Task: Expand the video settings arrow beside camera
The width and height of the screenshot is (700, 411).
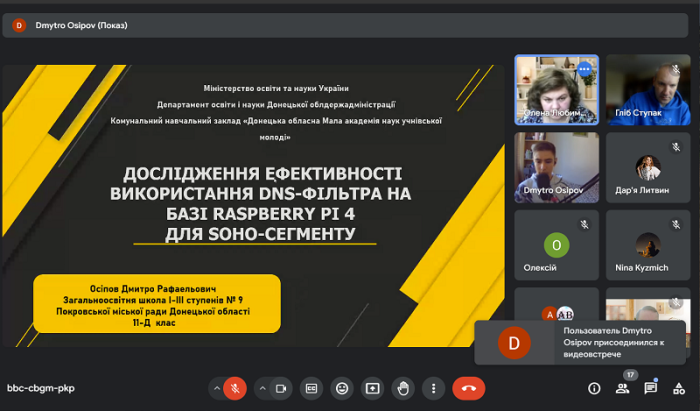Action: 263,388
